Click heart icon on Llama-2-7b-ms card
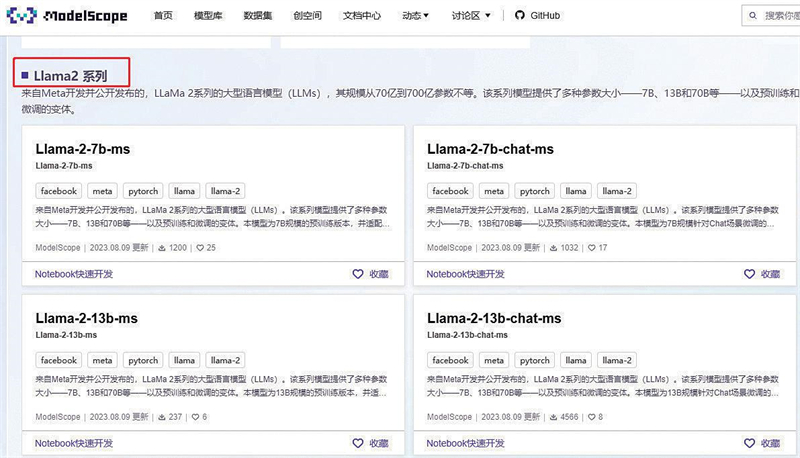 point(198,247)
